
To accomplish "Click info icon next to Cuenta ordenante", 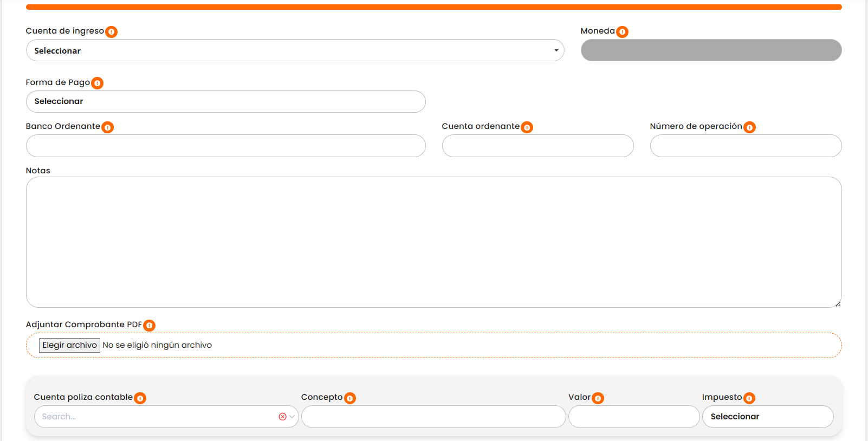I will 527,127.
